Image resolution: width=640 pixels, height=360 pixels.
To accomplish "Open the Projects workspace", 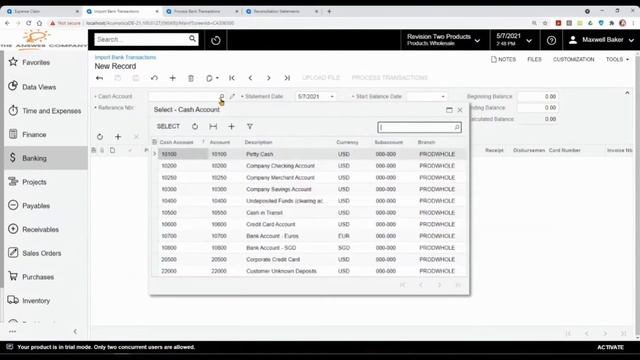I will click(34, 182).
